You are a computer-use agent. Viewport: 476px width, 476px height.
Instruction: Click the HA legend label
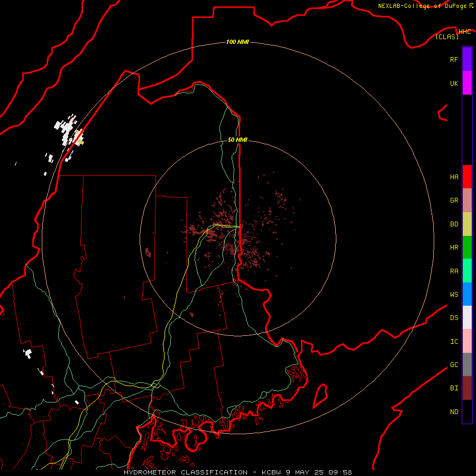point(454,177)
